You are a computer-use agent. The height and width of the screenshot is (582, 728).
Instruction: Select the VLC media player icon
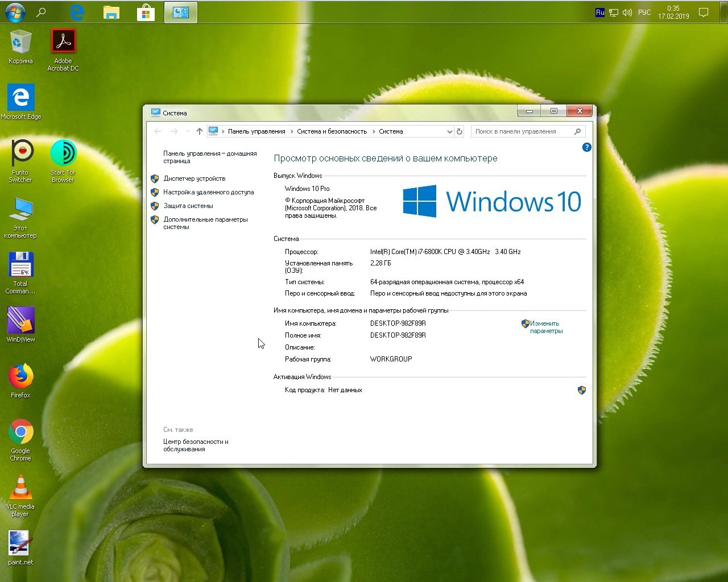(x=20, y=496)
